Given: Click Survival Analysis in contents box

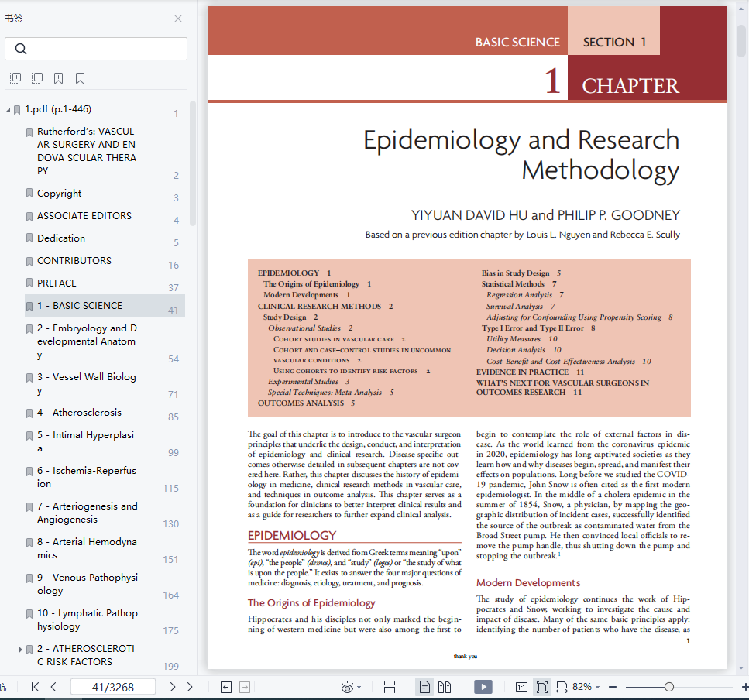Looking at the screenshot, I should pos(521,306).
